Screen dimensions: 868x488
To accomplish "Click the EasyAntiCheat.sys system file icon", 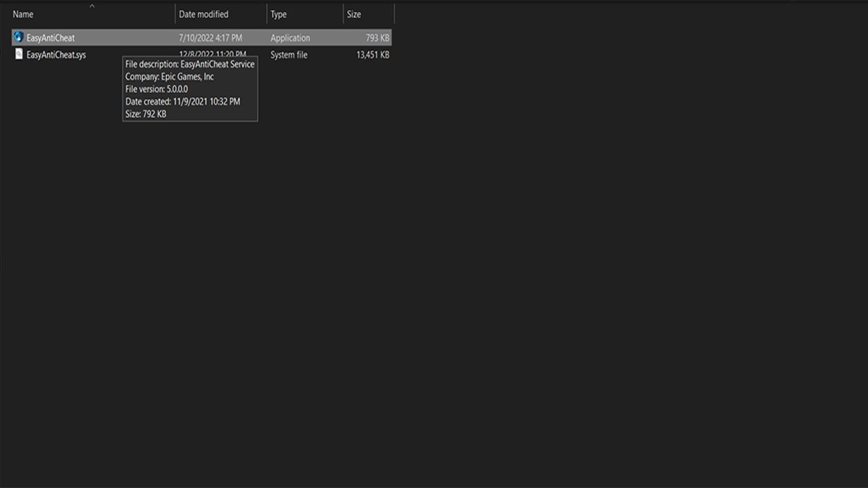I will (19, 54).
